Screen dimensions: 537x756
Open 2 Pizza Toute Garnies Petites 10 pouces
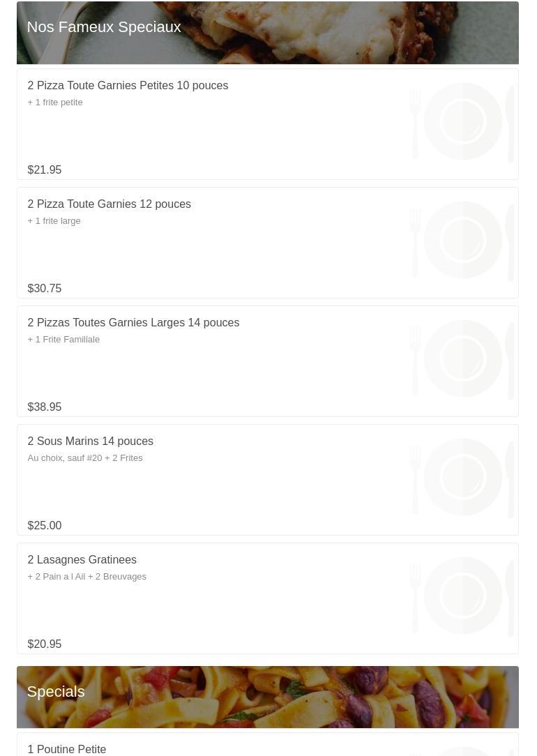click(128, 86)
